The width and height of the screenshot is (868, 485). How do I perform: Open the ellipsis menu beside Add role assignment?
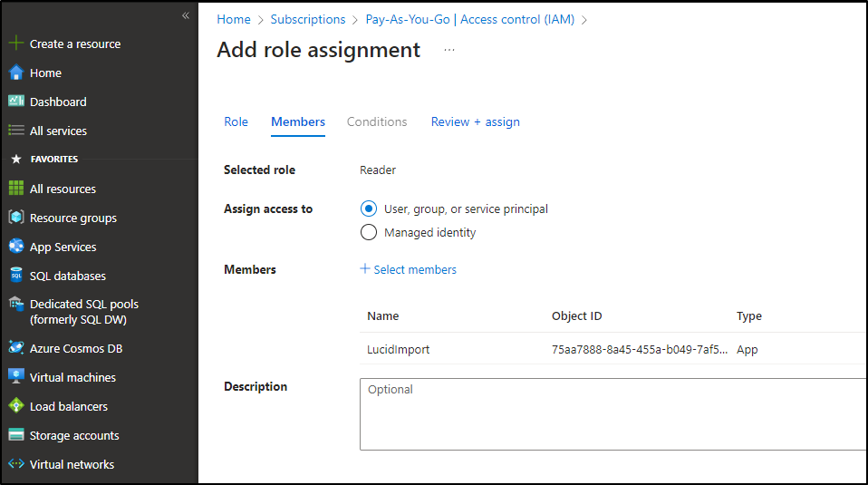tap(448, 50)
